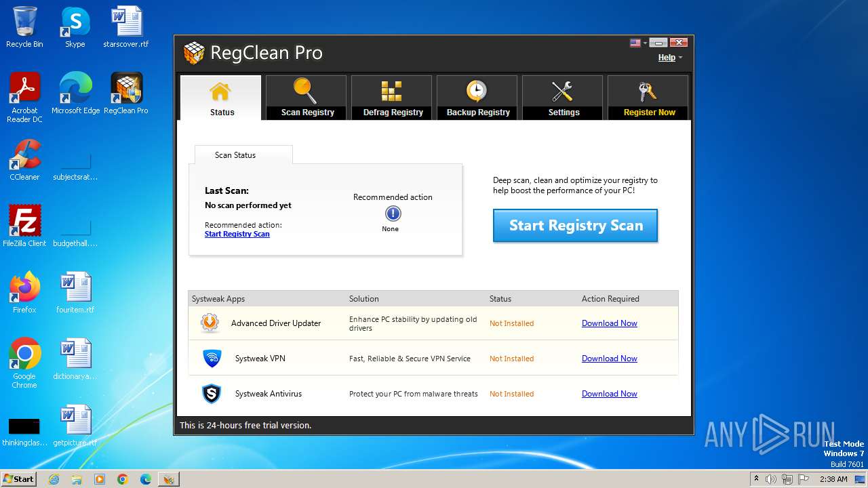Open File Explorer from the taskbar
The image size is (868, 488).
(x=77, y=479)
